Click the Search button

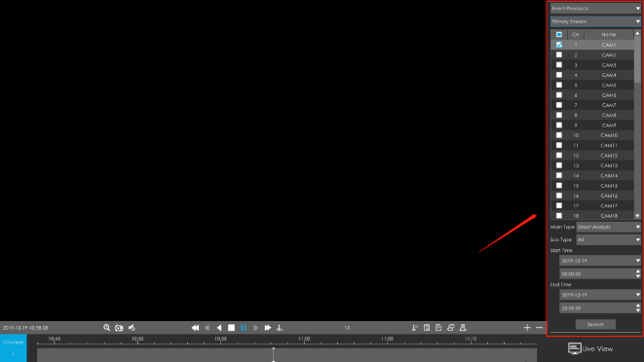(595, 324)
